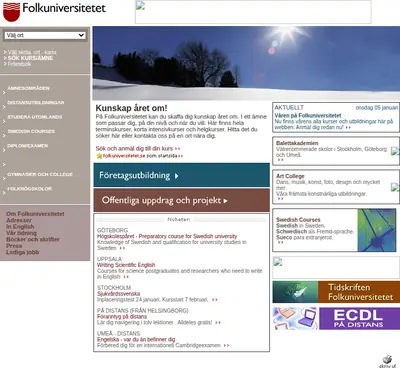Click 'Sök och anmäl dig till din kurs'
The width and height of the screenshot is (400, 368).
138,149
